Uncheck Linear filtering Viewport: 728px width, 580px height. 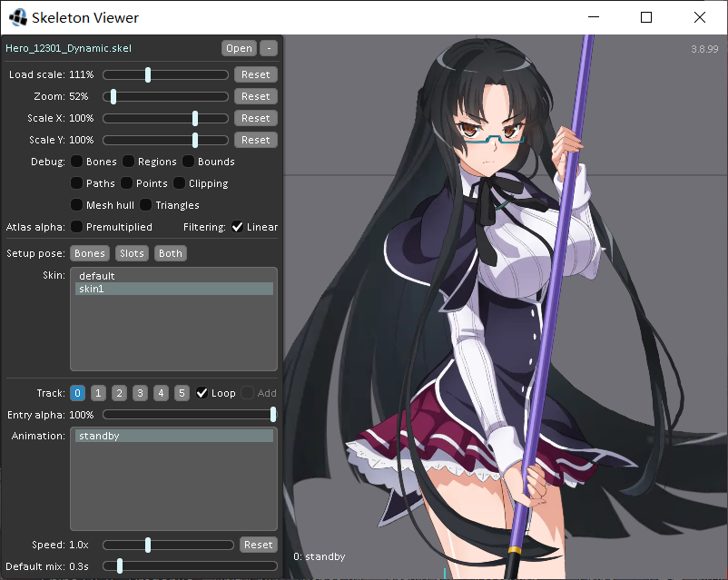click(237, 227)
